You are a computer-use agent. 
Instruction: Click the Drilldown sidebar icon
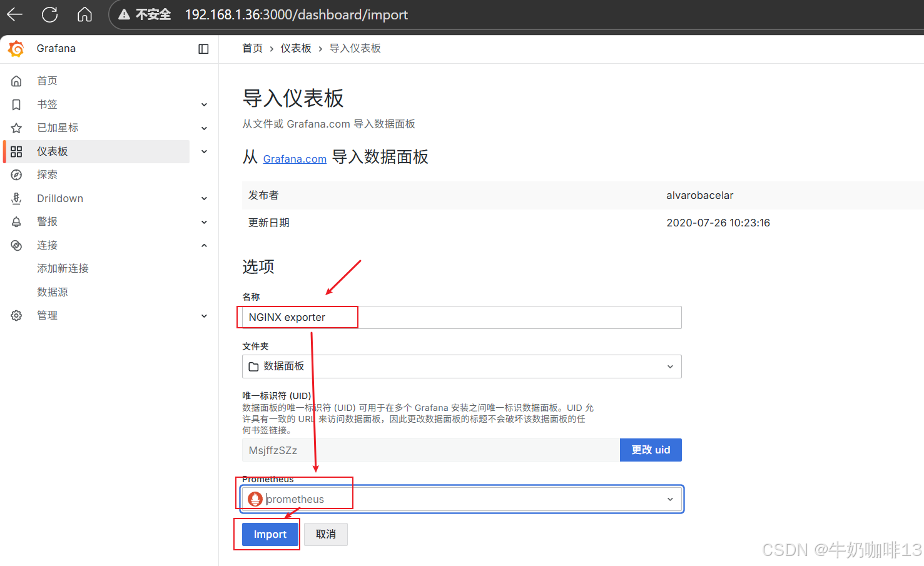pos(16,198)
